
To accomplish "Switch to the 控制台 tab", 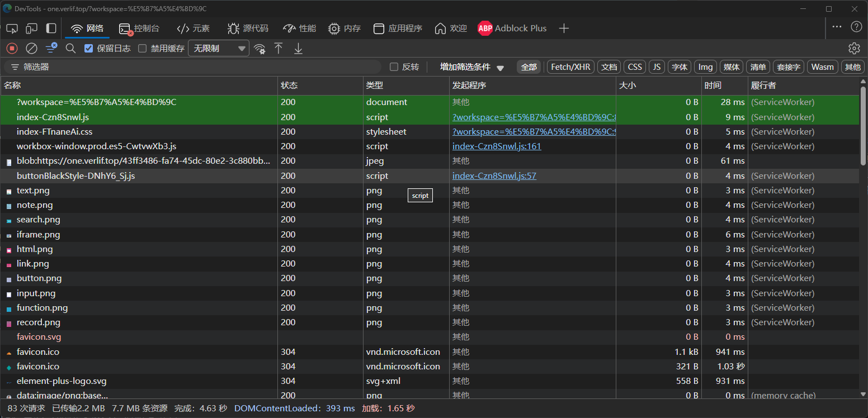I will (139, 28).
